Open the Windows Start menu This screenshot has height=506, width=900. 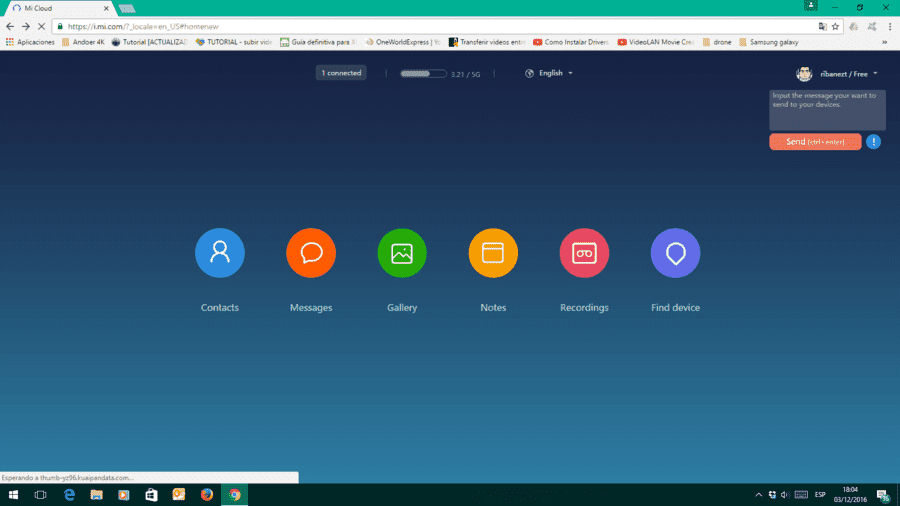point(13,495)
